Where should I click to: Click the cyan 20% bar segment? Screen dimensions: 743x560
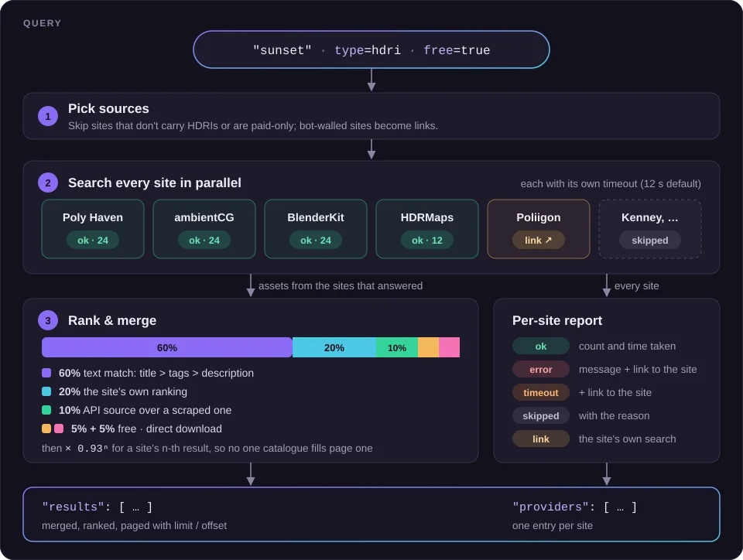pyautogui.click(x=334, y=347)
